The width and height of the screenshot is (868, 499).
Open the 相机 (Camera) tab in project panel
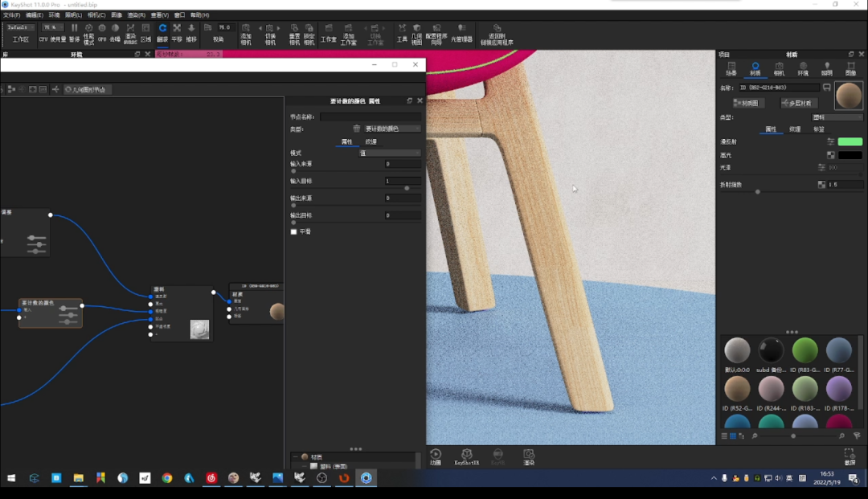(779, 68)
